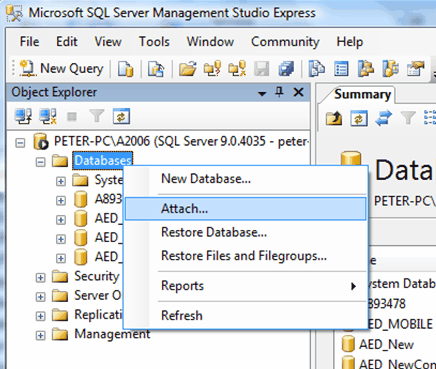Image resolution: width=436 pixels, height=369 pixels.
Task: Click the Save floppy disk icon
Action: 262,69
